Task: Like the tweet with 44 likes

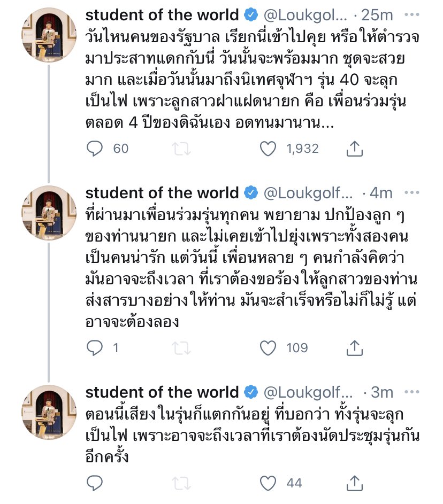Action: 268,484
